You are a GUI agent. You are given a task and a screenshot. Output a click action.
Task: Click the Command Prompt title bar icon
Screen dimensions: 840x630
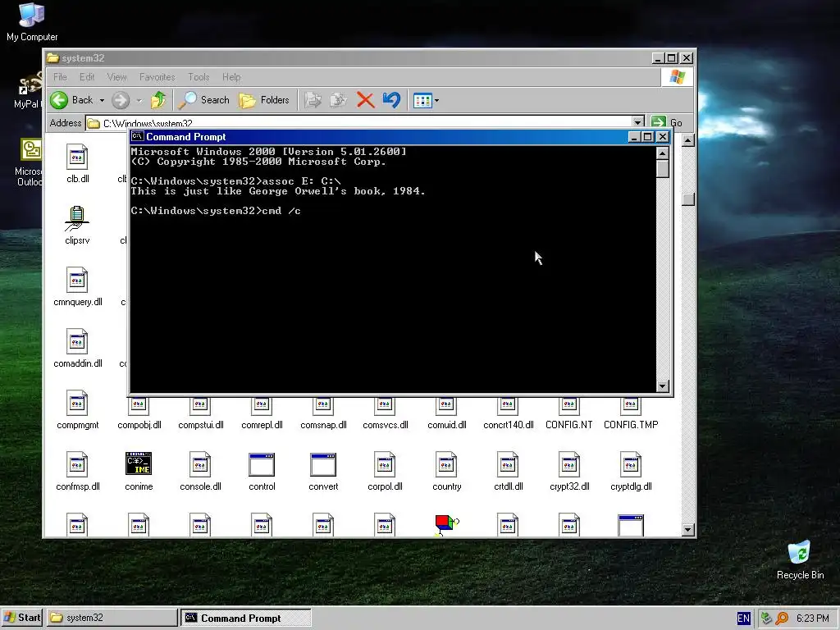click(x=138, y=137)
